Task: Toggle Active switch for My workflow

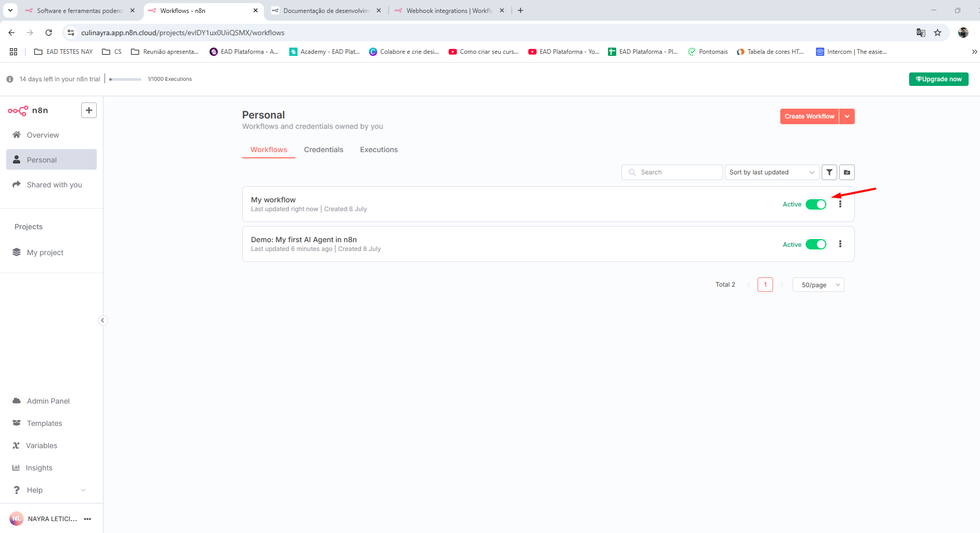Action: [x=816, y=204]
